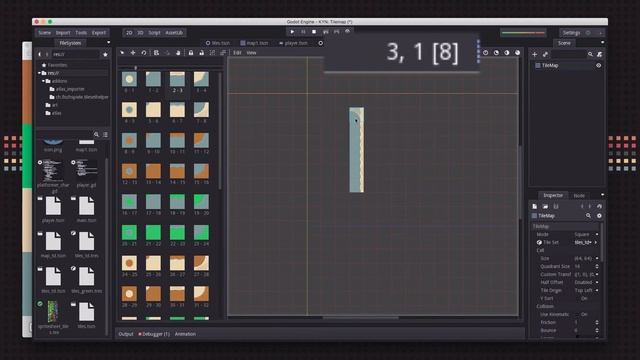Screen dimensions: 640x360
Task: Open the Debugger (1) bottom panel
Action: click(x=154, y=334)
